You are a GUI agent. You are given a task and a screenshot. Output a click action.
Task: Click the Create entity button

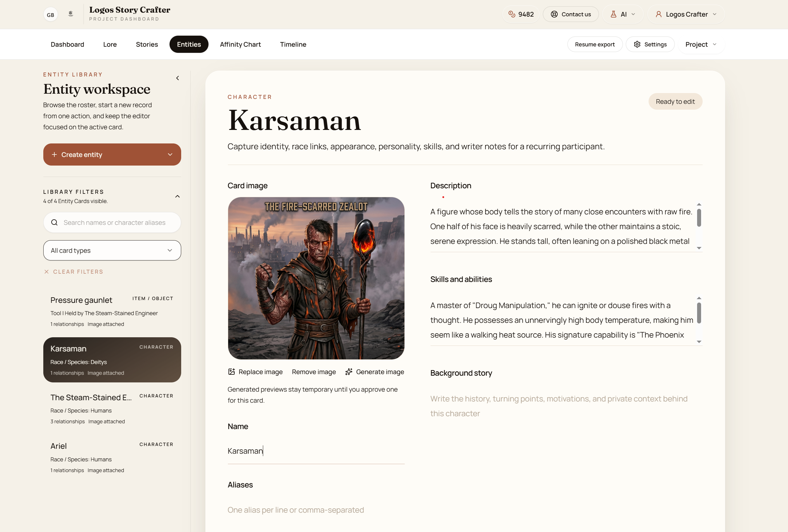click(x=112, y=155)
